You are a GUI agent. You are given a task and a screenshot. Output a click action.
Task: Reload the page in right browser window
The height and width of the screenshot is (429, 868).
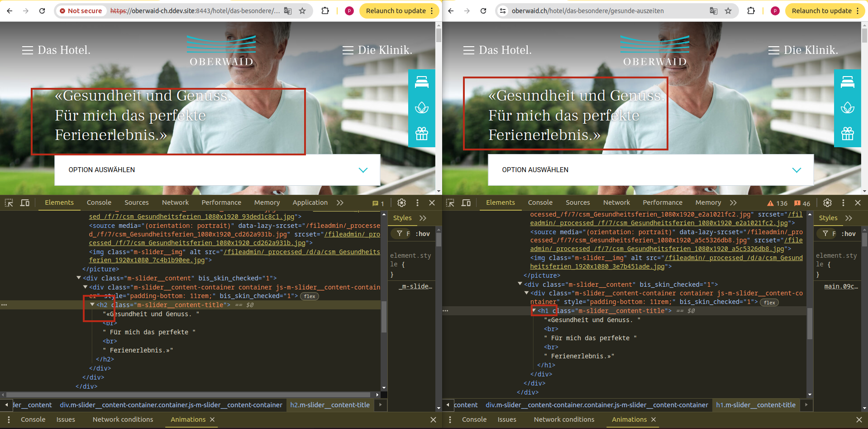pos(483,11)
